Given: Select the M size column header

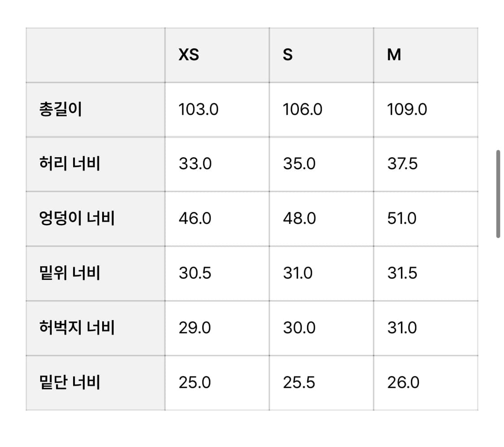Looking at the screenshot, I should 394,55.
